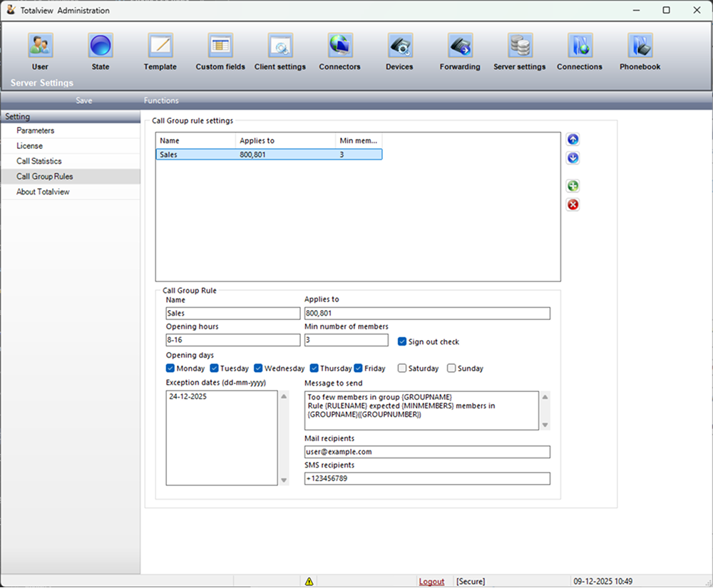Click Message to send scrollbar down arrow

click(545, 425)
